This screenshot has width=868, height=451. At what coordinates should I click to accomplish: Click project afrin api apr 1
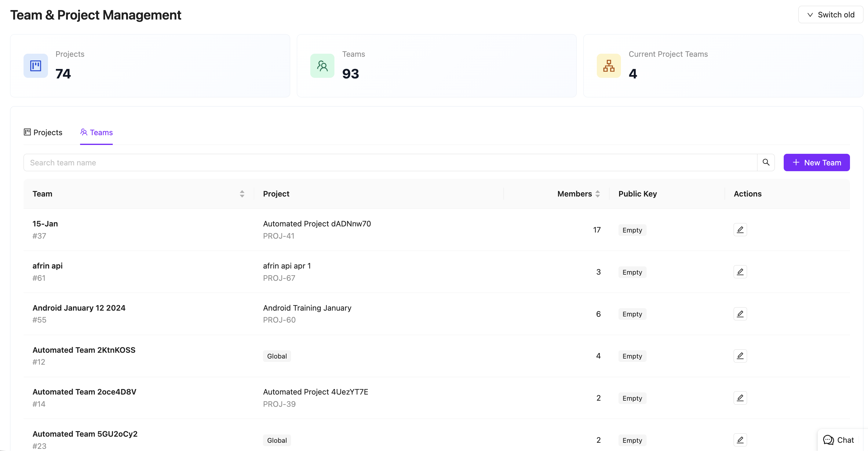(287, 266)
